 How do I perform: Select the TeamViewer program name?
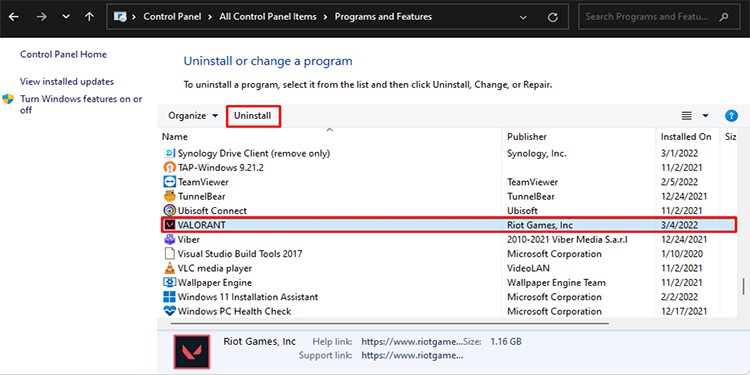click(x=203, y=182)
